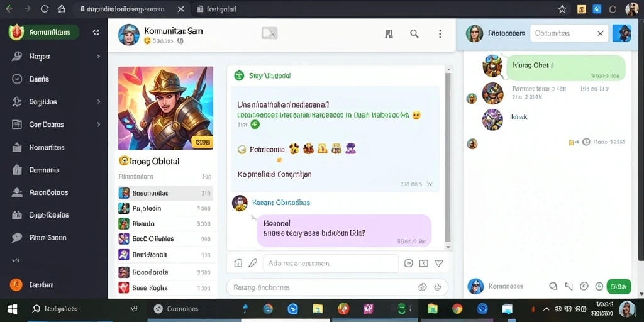644x322 pixels.
Task: Expand the Cor Deates sidebar chevron
Action: pos(98,124)
